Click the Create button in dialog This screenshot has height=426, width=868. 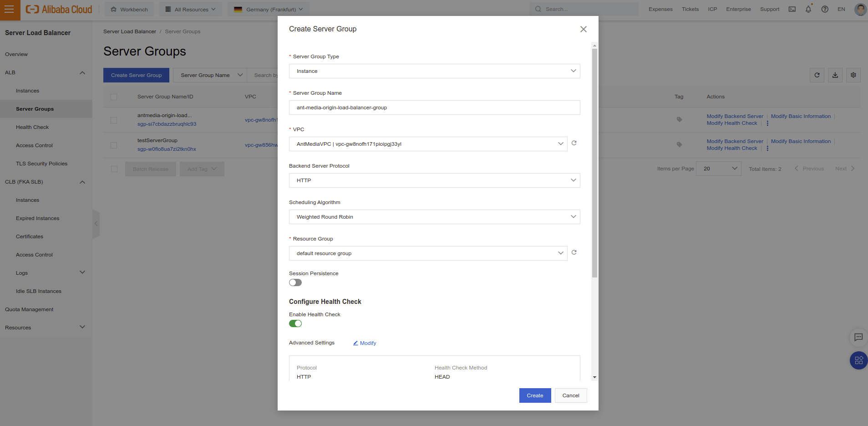pos(535,395)
